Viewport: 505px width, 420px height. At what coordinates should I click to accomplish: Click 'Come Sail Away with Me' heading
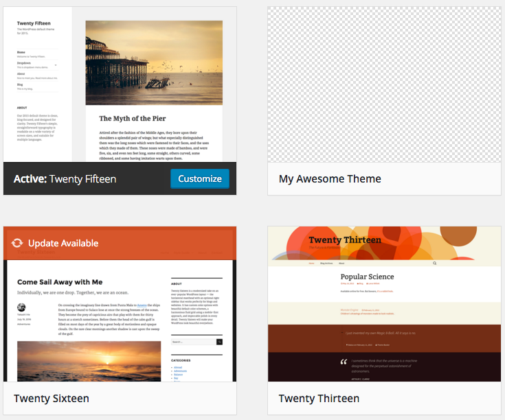point(60,282)
